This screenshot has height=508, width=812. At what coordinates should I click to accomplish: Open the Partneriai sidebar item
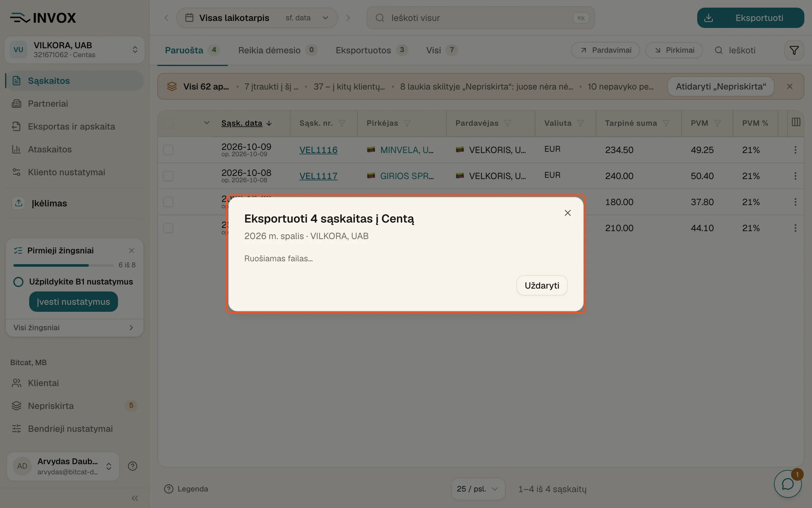pos(75,104)
